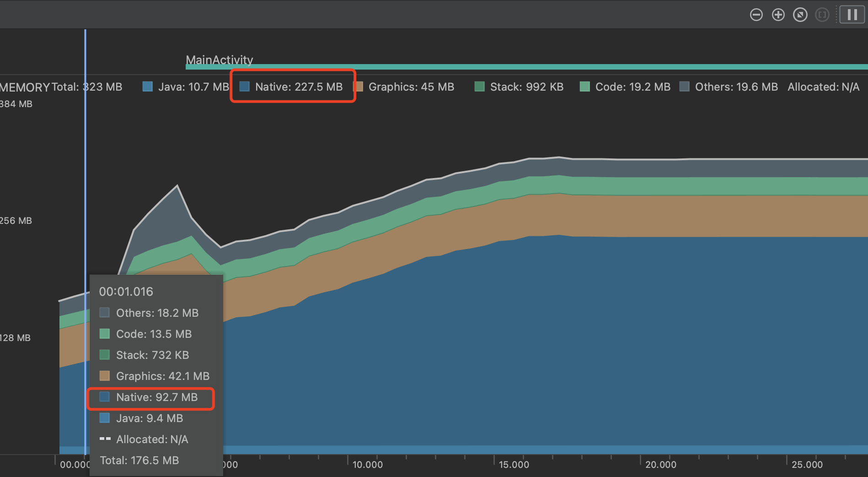Click the zoom in icon
This screenshot has height=477, width=868.
tap(778, 14)
